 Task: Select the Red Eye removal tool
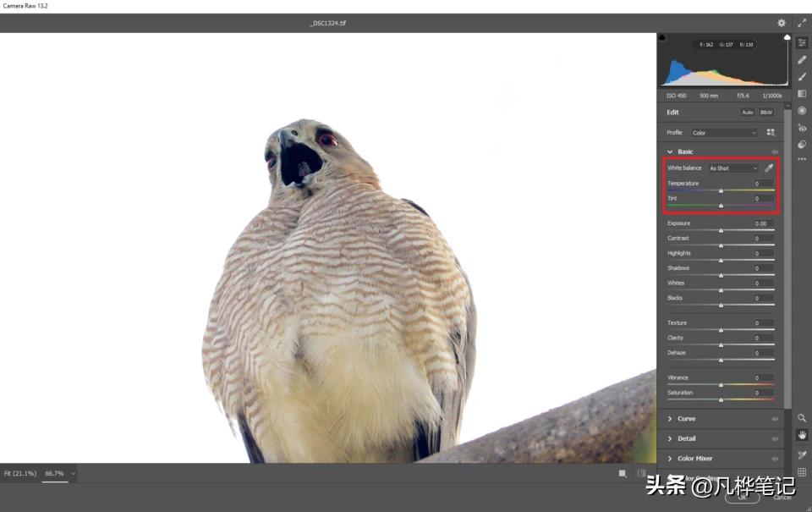[x=802, y=128]
